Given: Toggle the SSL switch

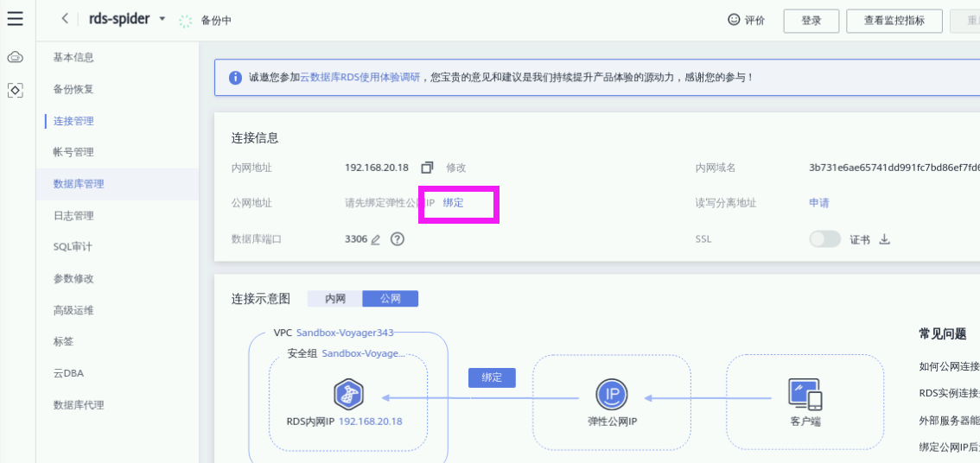Looking at the screenshot, I should [825, 239].
